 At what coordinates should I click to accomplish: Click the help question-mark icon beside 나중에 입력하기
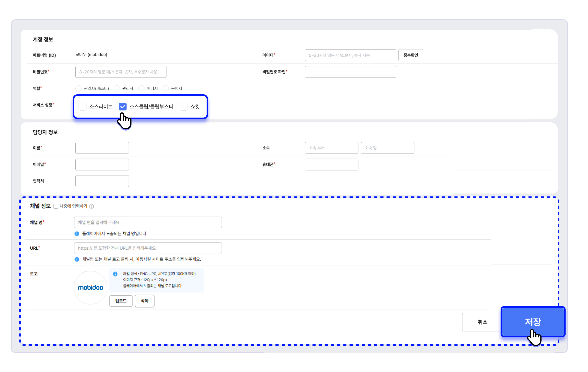click(x=91, y=206)
